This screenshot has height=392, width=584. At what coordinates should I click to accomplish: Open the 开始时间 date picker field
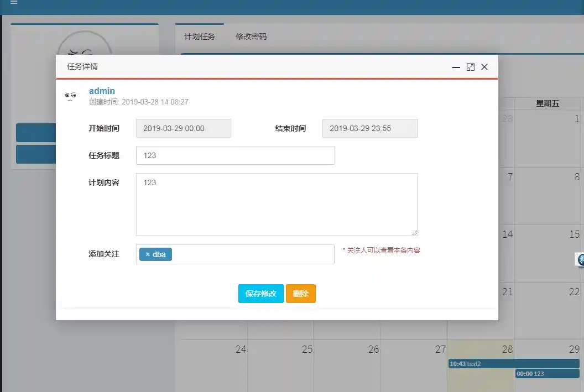(x=184, y=128)
